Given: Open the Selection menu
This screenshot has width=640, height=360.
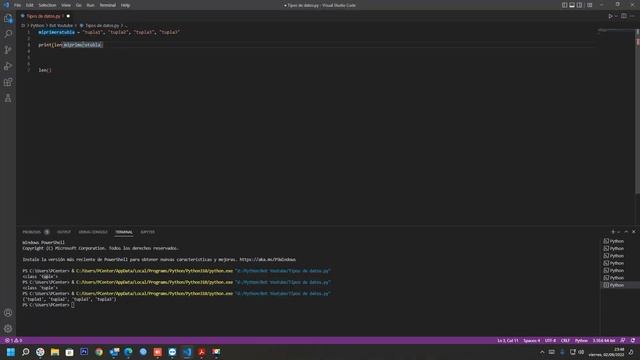Looking at the screenshot, I should [47, 5].
